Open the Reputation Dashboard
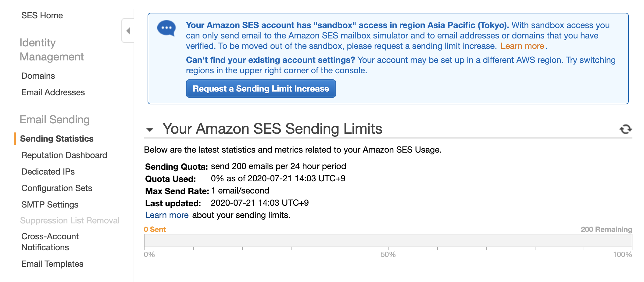644x282 pixels. click(x=64, y=155)
